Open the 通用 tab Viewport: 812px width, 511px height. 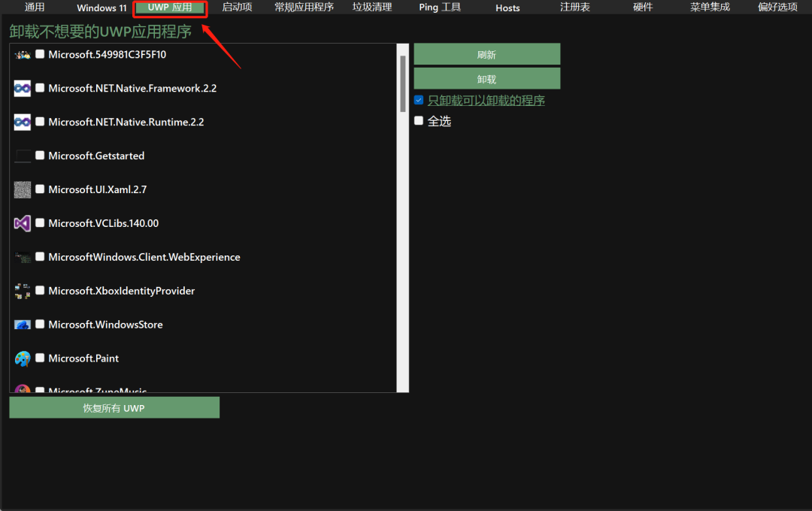[x=35, y=8]
